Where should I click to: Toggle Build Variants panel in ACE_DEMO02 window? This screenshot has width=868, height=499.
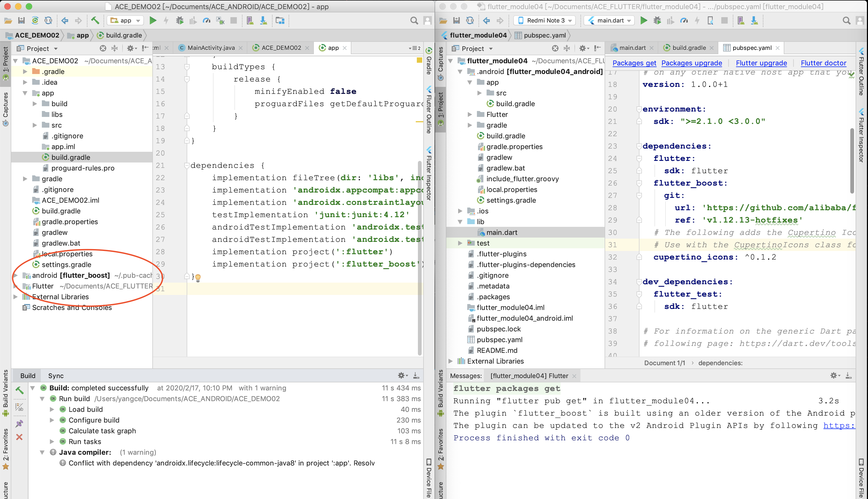click(5, 393)
